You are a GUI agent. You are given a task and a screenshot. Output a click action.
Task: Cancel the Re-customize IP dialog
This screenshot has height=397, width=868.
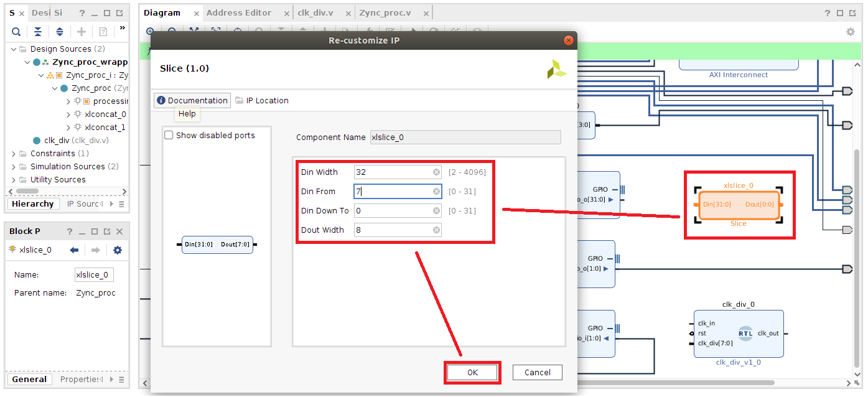538,373
